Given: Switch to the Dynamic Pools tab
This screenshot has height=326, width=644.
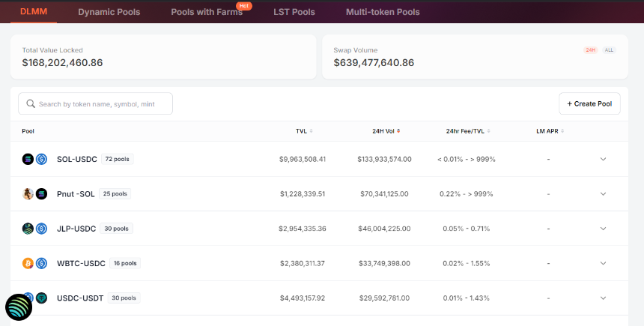Looking at the screenshot, I should (x=109, y=12).
